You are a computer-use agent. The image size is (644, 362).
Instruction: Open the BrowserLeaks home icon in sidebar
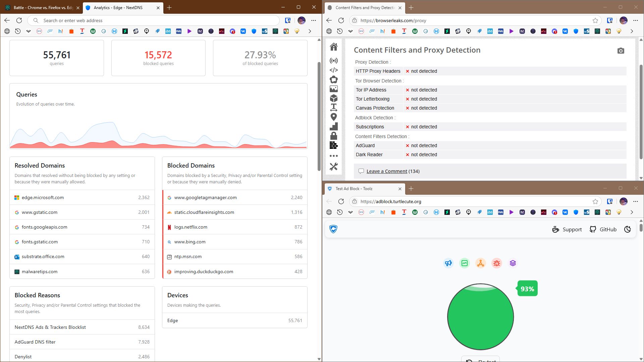coord(333,47)
